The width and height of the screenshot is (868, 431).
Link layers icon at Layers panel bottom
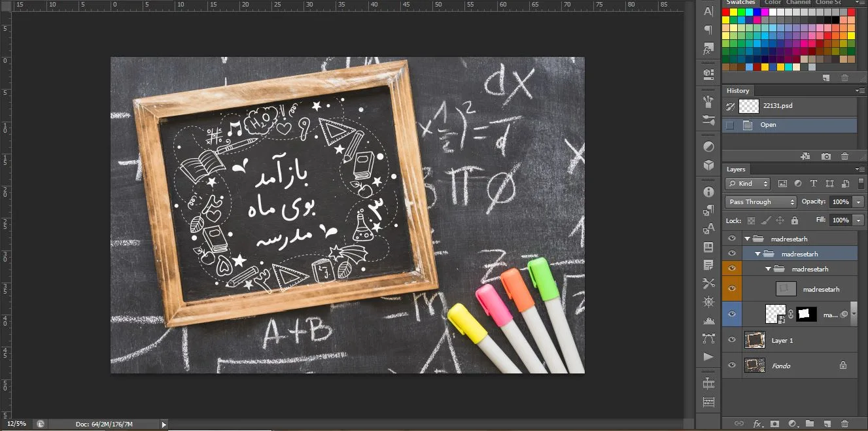pyautogui.click(x=739, y=424)
